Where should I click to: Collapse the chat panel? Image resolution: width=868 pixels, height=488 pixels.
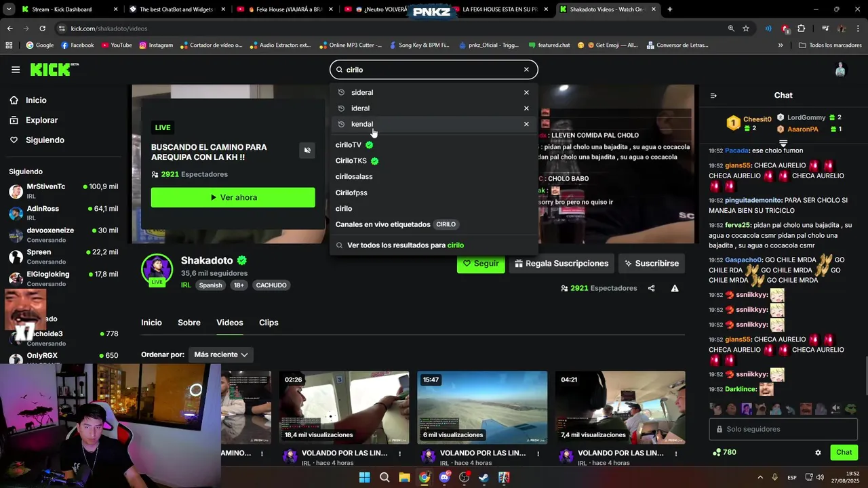[x=713, y=96]
